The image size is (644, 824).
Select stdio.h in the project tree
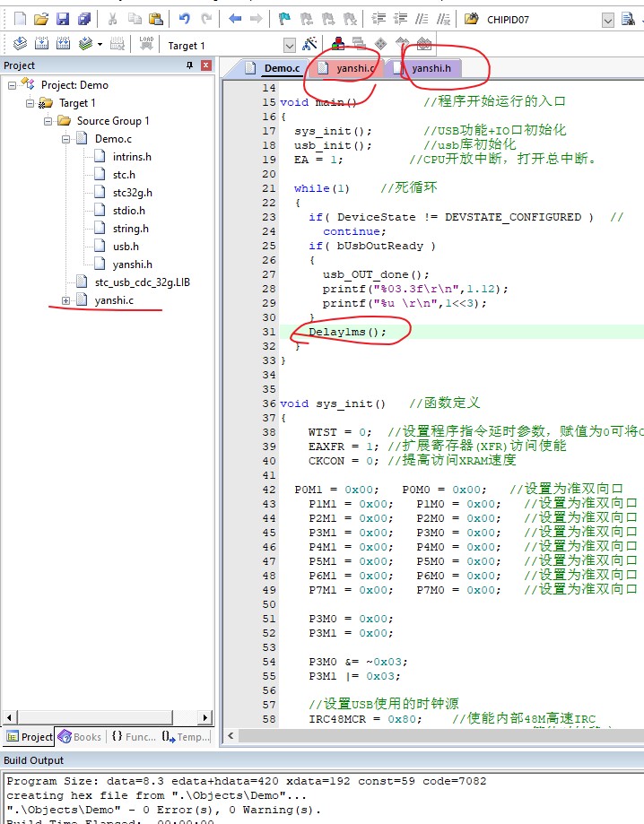129,211
